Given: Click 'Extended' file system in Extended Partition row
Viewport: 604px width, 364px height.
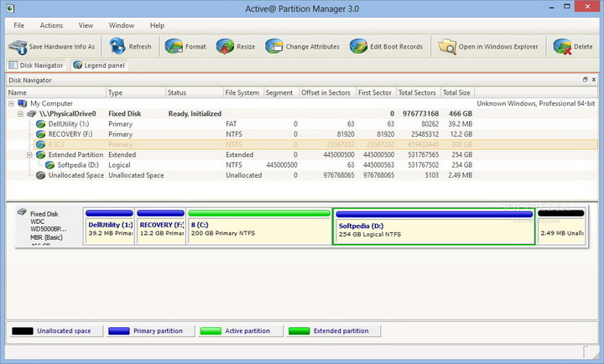Looking at the screenshot, I should pyautogui.click(x=240, y=155).
